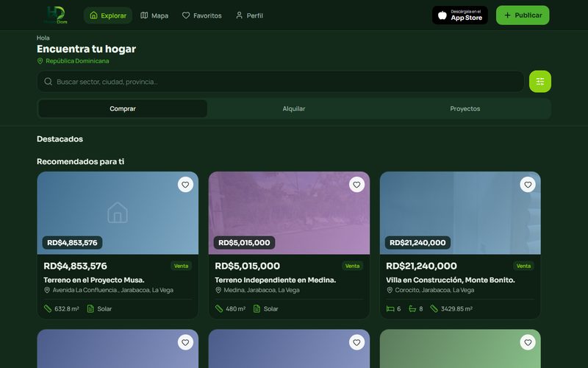Click the plus icon in Publicar button
The width and height of the screenshot is (588, 368).
(x=507, y=15)
